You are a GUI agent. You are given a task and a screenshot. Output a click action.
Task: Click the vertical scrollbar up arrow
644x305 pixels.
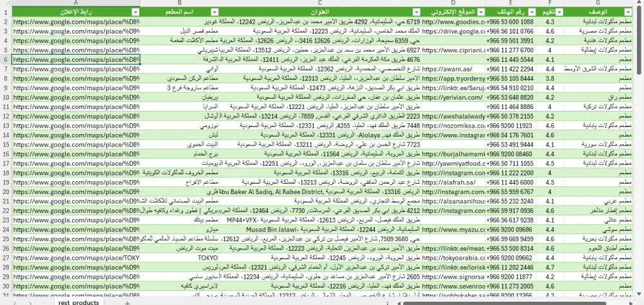pyautogui.click(x=639, y=3)
